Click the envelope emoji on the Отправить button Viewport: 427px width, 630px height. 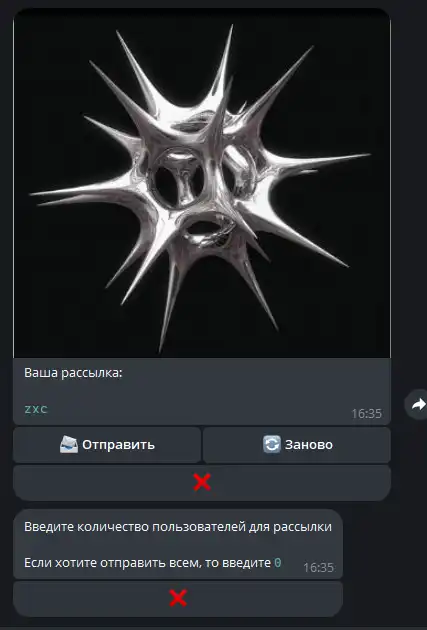tap(69, 445)
